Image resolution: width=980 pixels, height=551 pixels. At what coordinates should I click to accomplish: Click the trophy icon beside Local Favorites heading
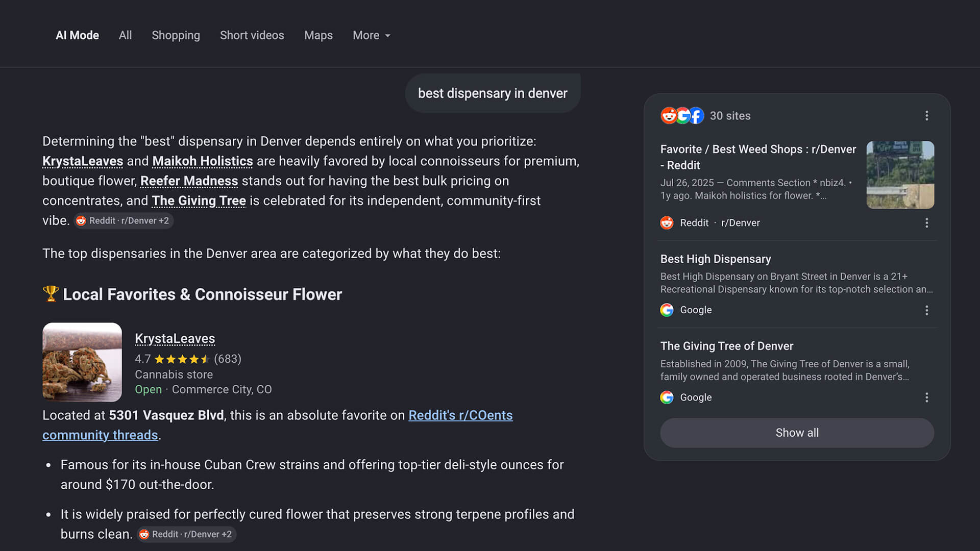(x=51, y=294)
